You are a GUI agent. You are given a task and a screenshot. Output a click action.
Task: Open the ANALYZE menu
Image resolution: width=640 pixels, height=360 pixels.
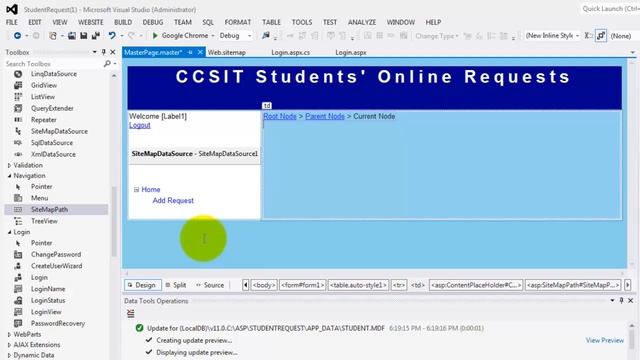(x=362, y=22)
